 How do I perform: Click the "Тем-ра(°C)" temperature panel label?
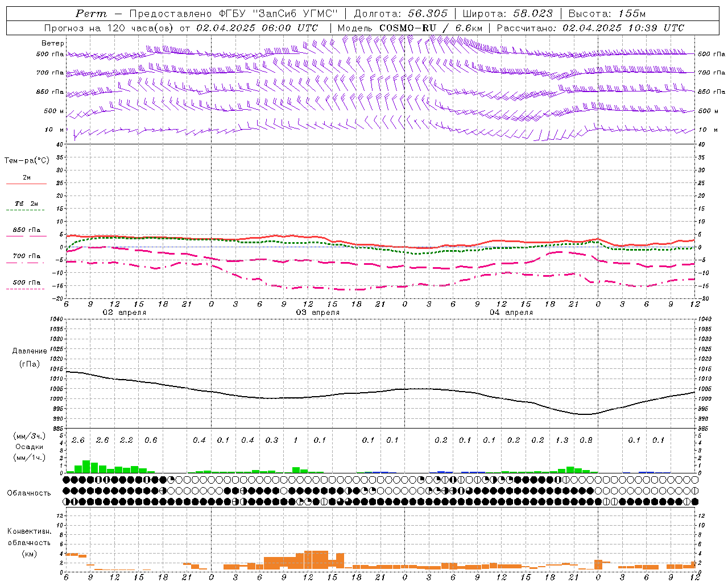(27, 161)
